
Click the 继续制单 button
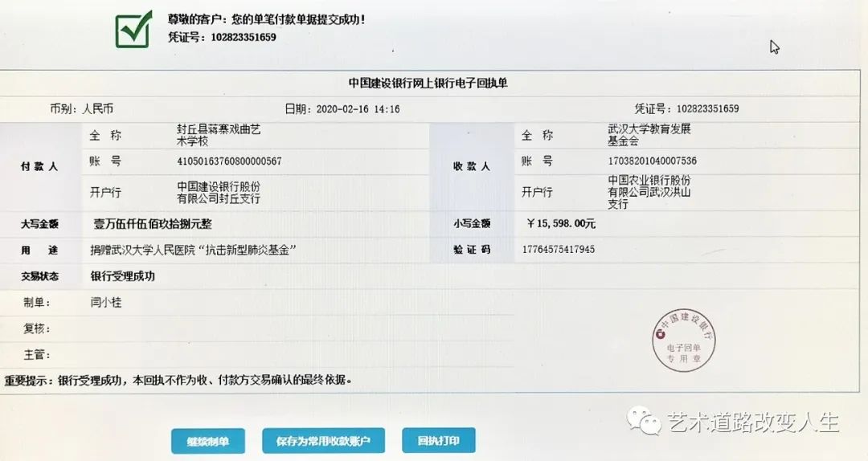pos(208,441)
